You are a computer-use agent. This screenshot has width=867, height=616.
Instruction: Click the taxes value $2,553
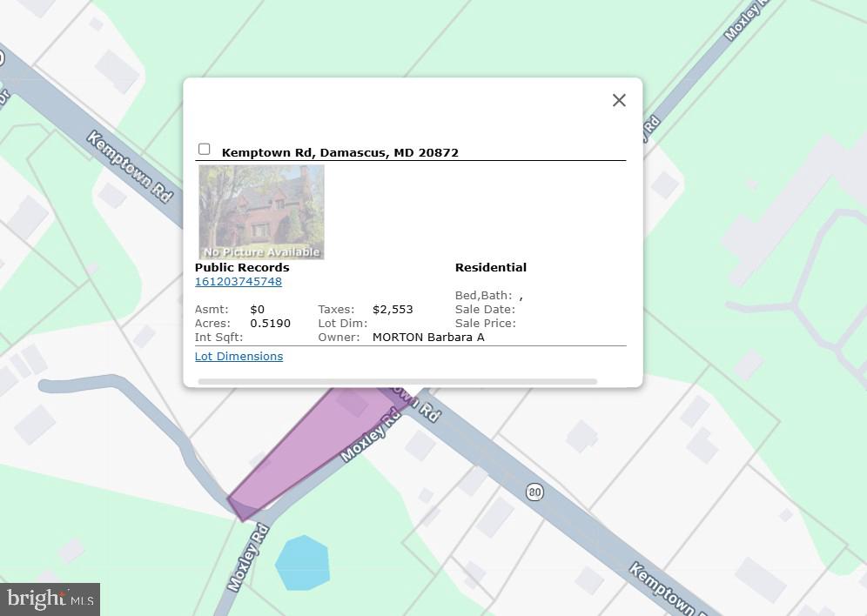coord(393,310)
